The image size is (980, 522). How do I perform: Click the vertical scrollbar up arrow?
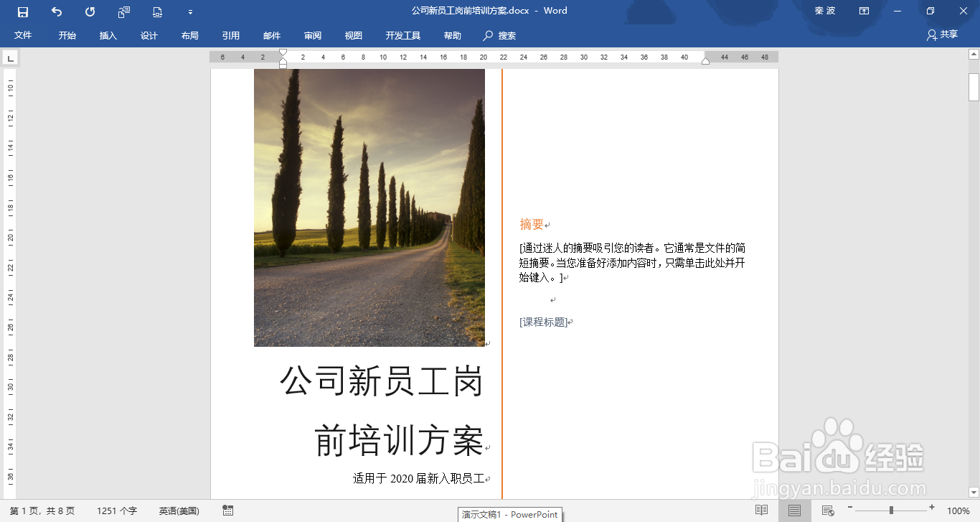coord(974,55)
